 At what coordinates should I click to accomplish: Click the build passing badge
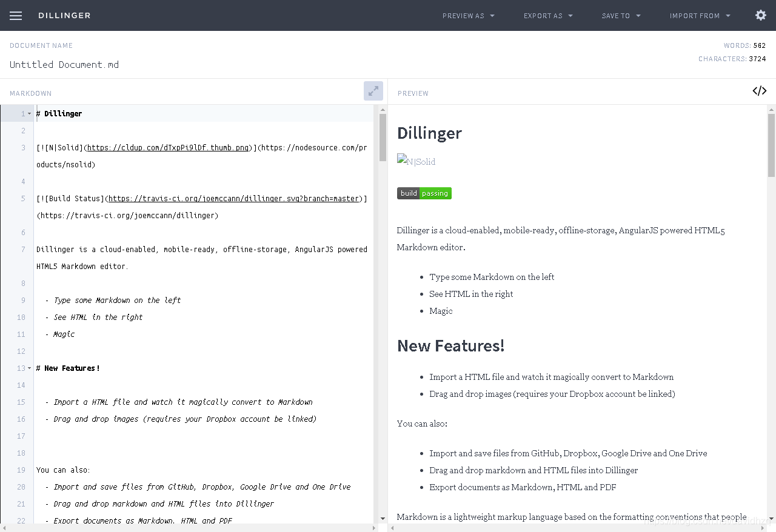[424, 193]
